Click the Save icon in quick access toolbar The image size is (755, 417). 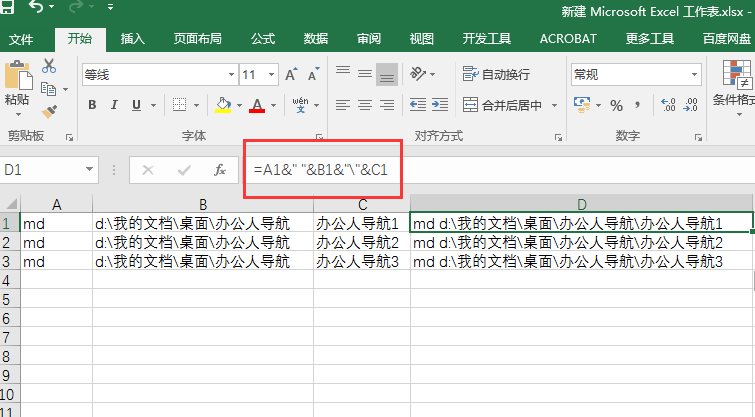tap(7, 7)
